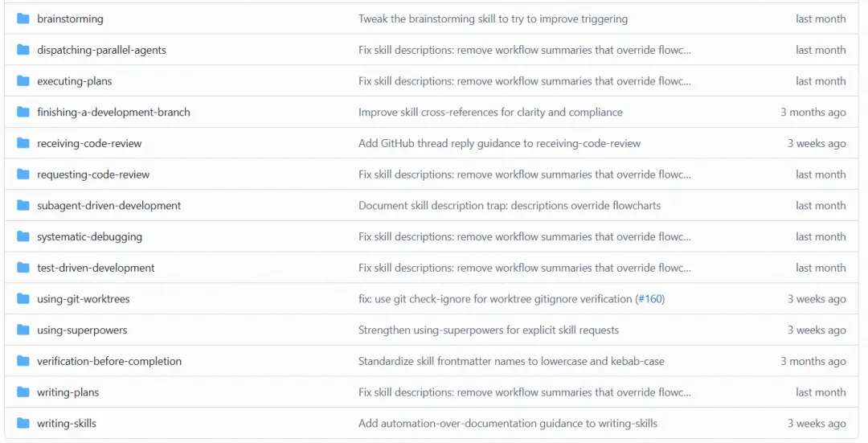Open pull request #160 link
Screen dimensions: 868x443
650,299
